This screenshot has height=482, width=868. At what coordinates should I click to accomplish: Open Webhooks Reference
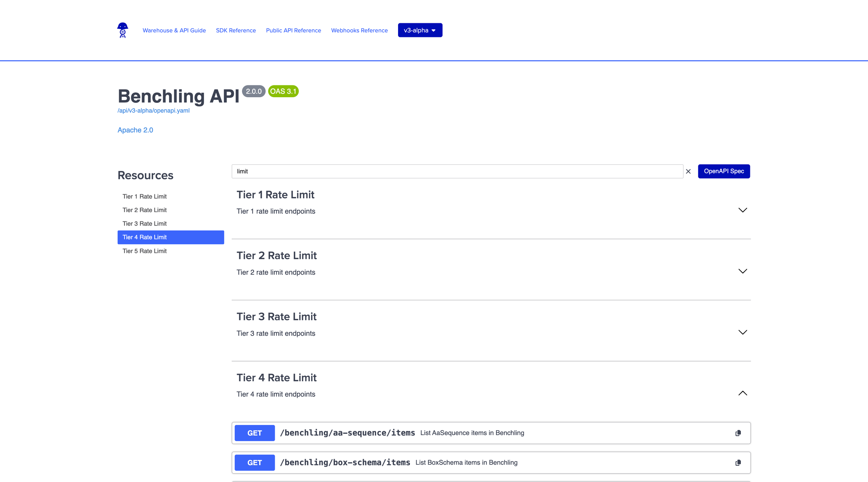[359, 30]
